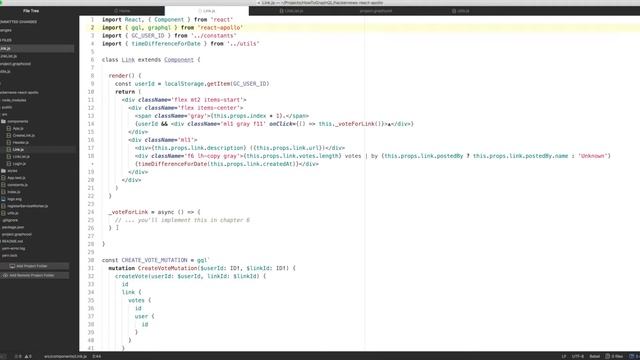Open project.graphcool in project tree

tap(16, 234)
